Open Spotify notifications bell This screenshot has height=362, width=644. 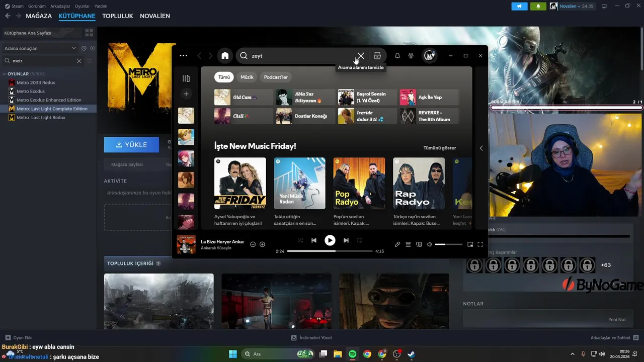tap(397, 56)
